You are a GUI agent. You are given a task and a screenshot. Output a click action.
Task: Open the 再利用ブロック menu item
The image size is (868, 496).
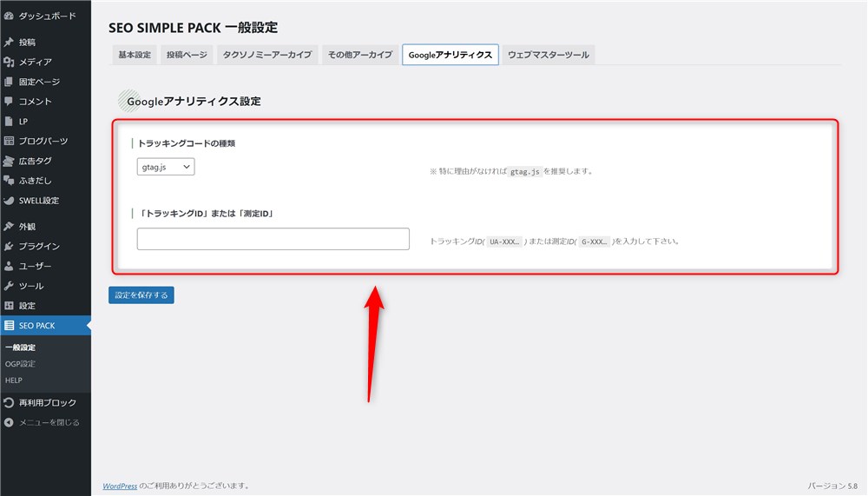[45, 403]
